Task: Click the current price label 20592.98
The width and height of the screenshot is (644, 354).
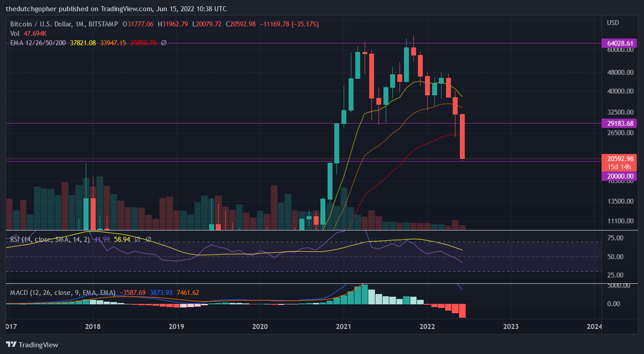Action: pos(620,159)
